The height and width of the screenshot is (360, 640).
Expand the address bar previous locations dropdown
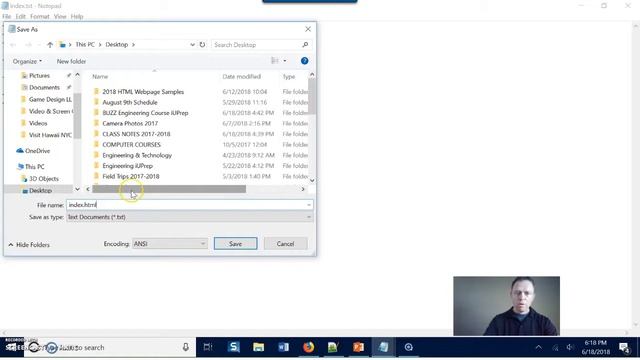pos(192,45)
